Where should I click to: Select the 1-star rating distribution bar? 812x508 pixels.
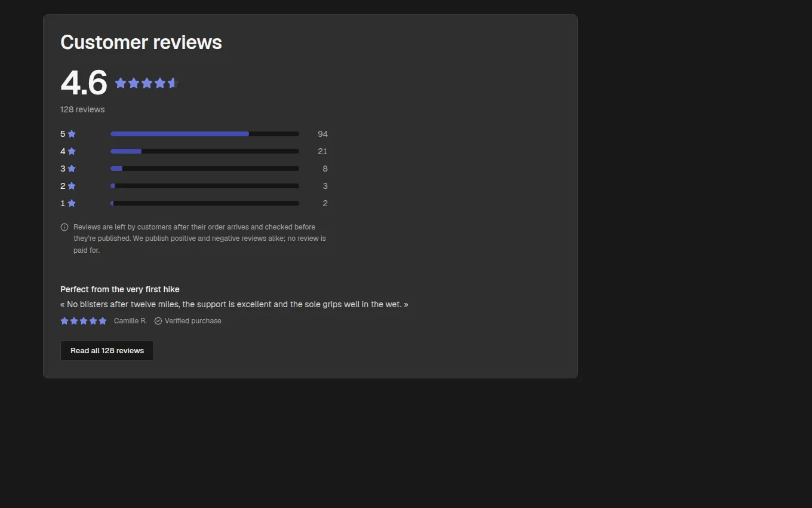point(205,203)
